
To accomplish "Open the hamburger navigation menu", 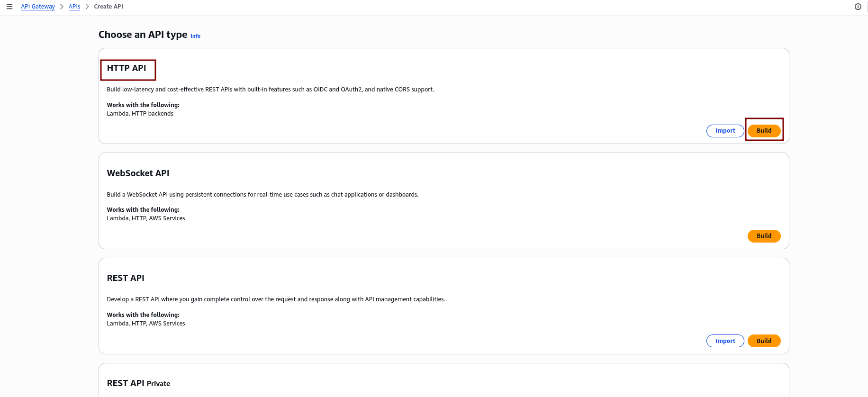I will 9,7.
